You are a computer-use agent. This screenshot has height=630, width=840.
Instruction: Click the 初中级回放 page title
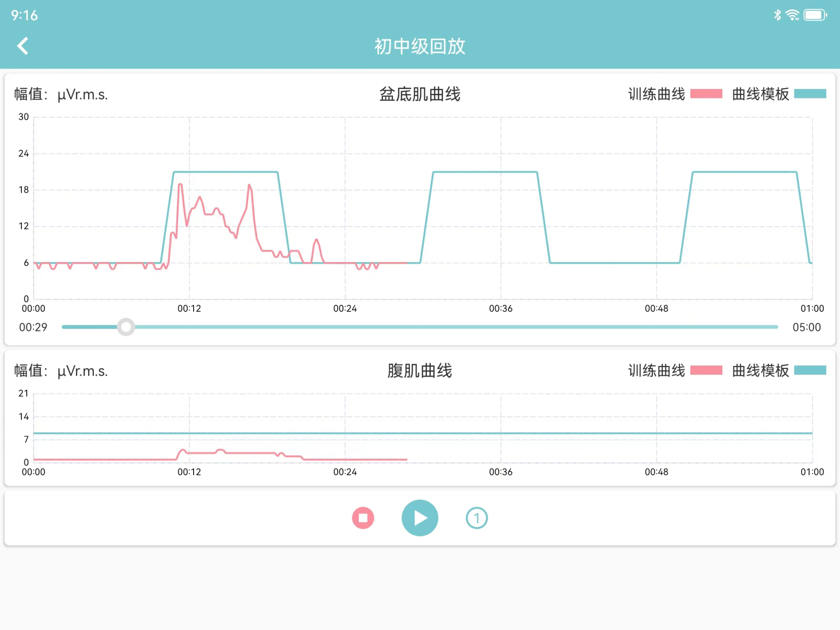[420, 46]
